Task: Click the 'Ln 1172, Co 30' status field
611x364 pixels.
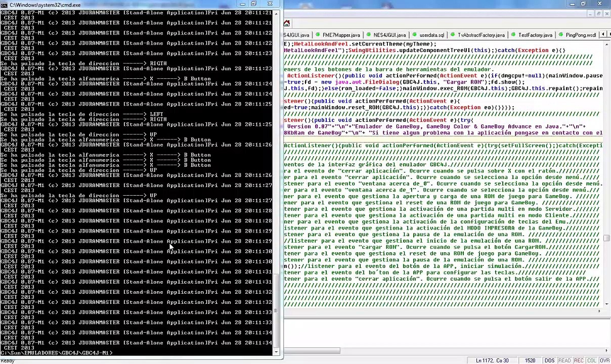Action: tap(492, 360)
